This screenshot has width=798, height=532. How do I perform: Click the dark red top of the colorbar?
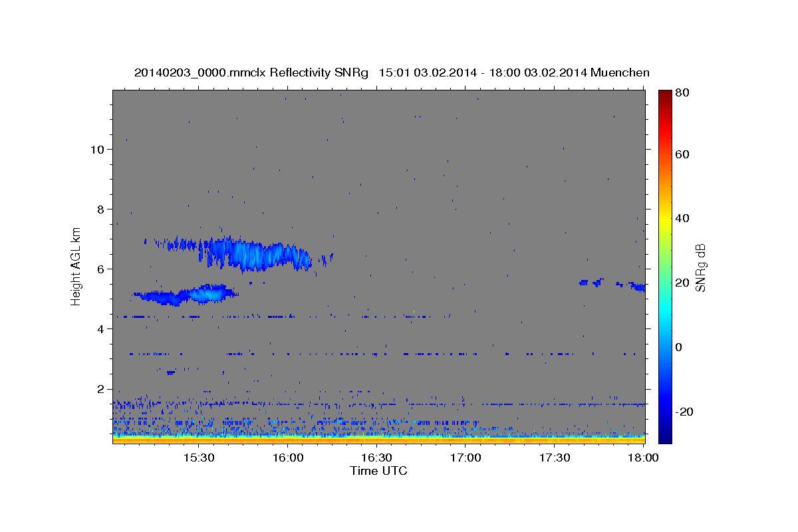665,95
